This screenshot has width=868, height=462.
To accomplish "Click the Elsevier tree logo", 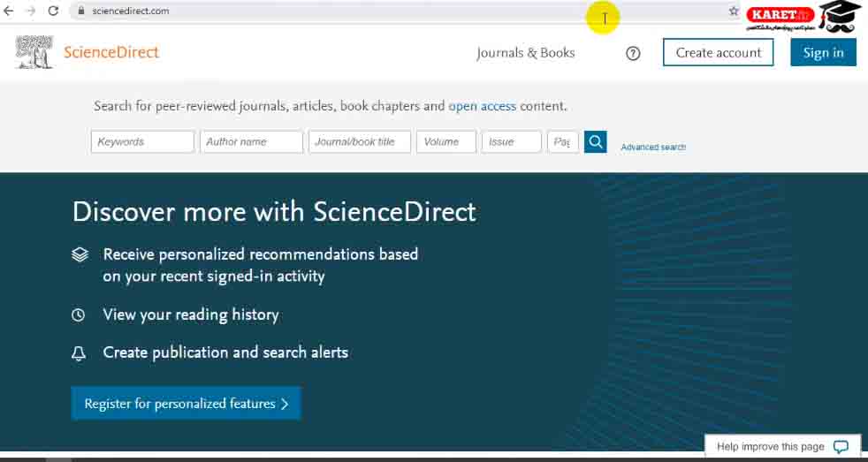I will (x=34, y=52).
